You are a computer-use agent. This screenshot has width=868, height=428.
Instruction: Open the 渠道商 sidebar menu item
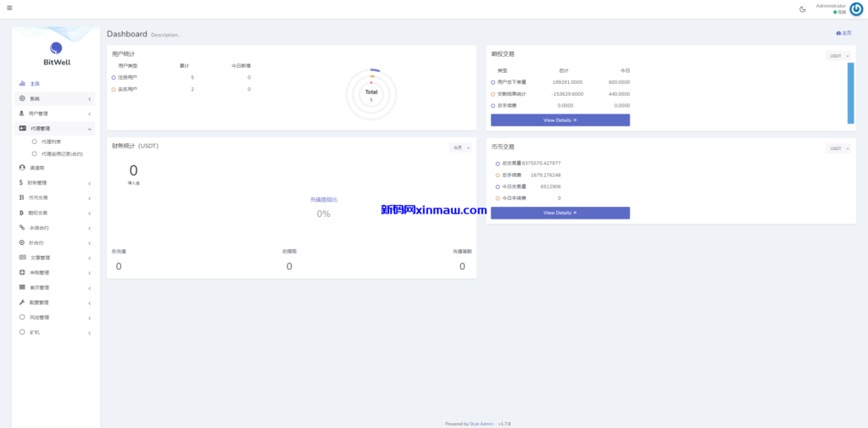(x=36, y=168)
